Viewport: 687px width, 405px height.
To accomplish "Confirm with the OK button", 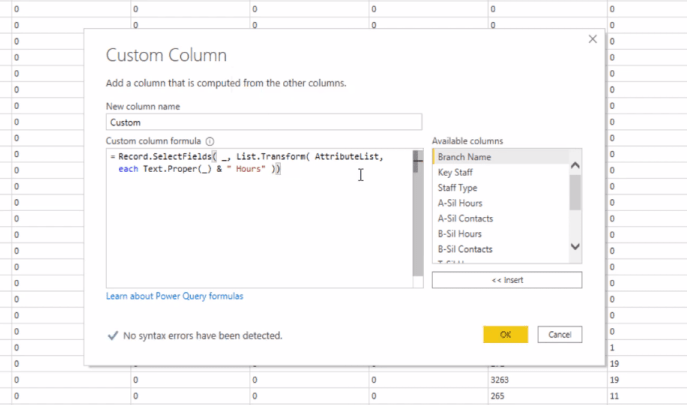I will pyautogui.click(x=506, y=334).
